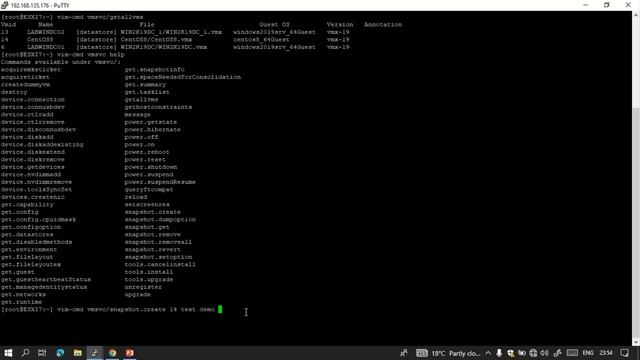Screen dimensions: 640x360
Task: Open the news and weather widget icon
Action: 422,353
